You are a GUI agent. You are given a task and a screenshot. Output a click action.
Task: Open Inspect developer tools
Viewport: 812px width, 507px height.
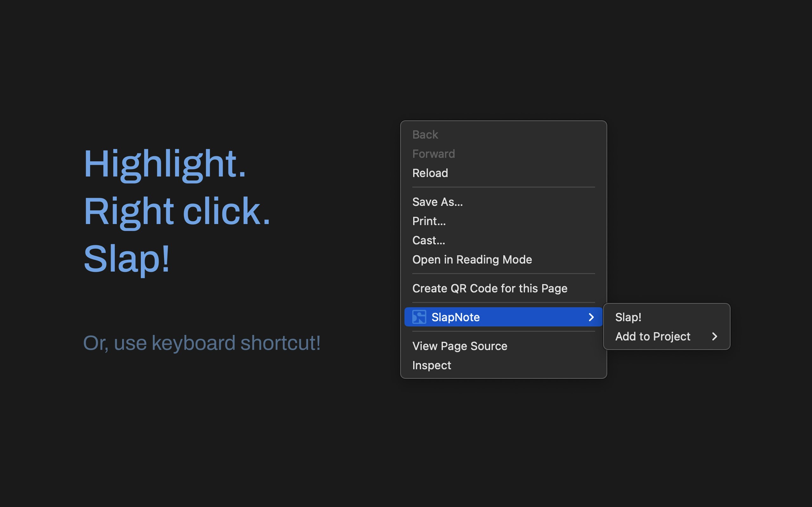point(431,365)
